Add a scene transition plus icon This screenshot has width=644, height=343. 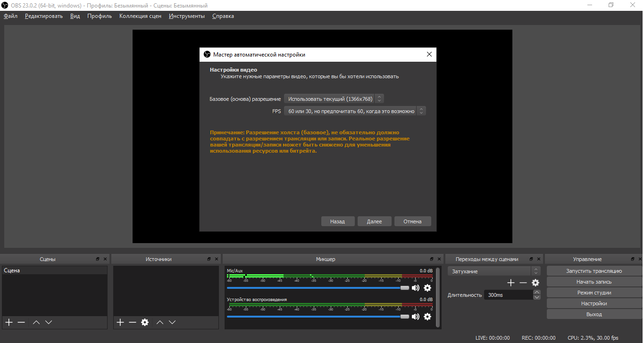[x=511, y=283]
